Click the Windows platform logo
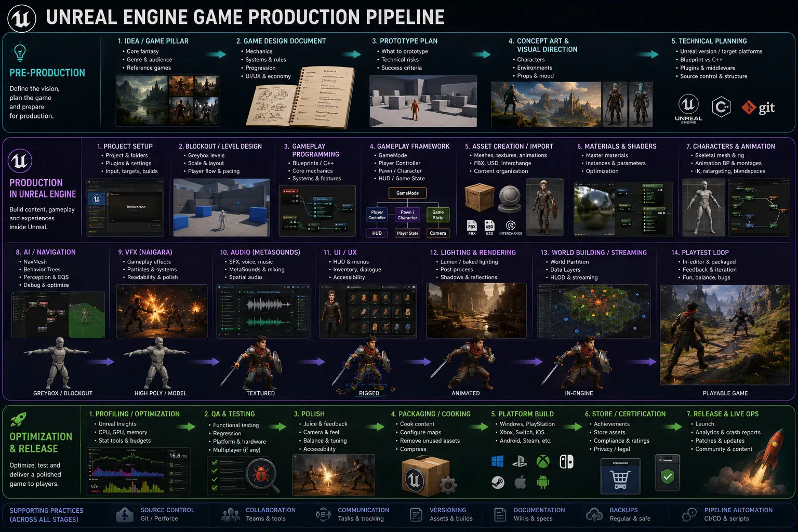Viewport: 798px width, 532px height. pos(497,461)
